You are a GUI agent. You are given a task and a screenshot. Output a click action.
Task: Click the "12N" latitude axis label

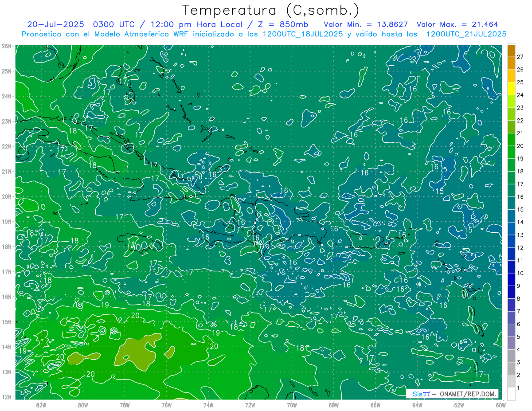click(6, 397)
